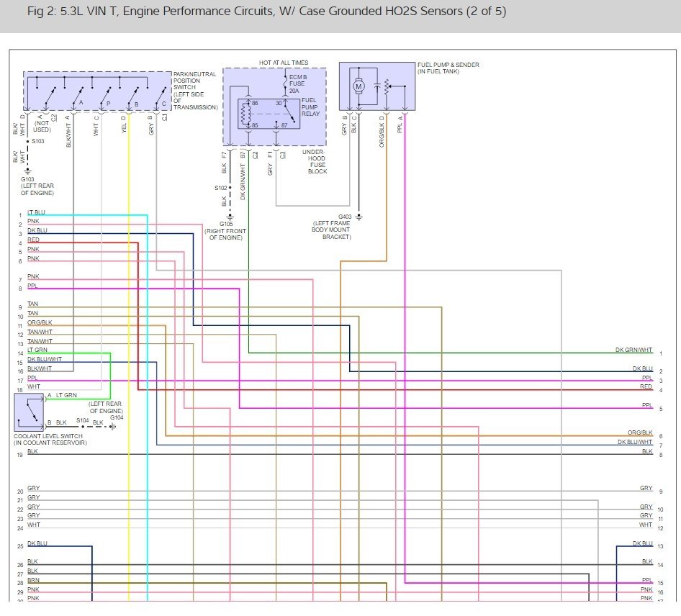Click the Fuel Pump & Sender label
This screenshot has height=616, width=681.
[448, 68]
